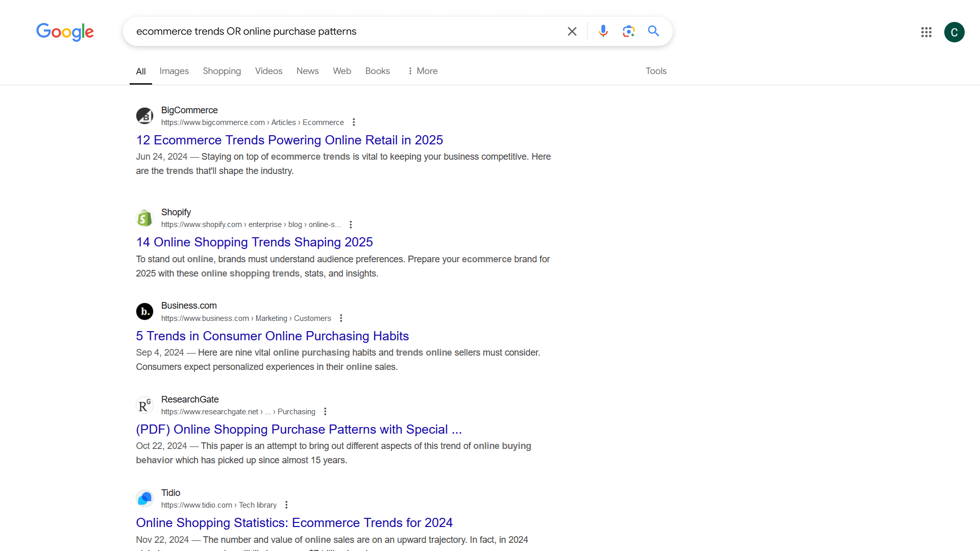The width and height of the screenshot is (980, 551).
Task: Click the Tidio favicon
Action: pyautogui.click(x=144, y=498)
